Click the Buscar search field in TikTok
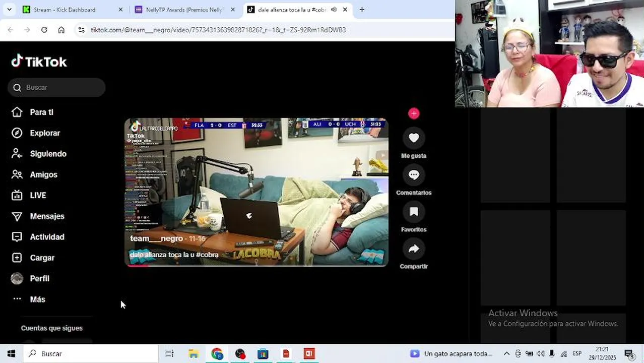 pos(56,87)
